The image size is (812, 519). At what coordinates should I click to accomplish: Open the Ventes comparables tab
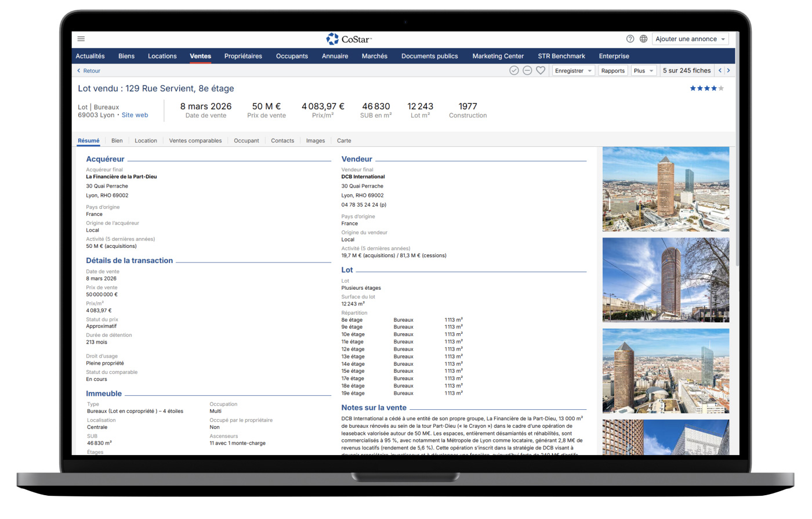click(195, 140)
